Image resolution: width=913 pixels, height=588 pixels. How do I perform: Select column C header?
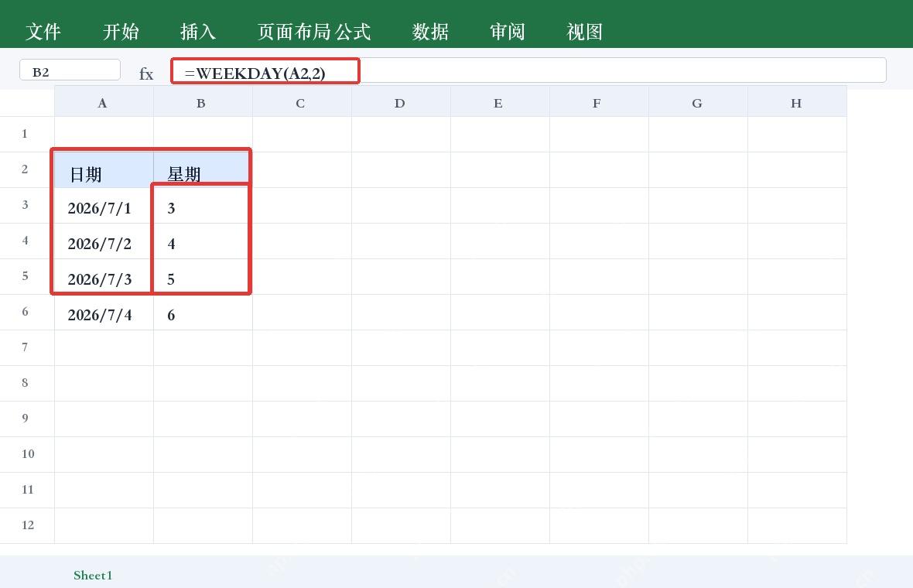tap(303, 101)
